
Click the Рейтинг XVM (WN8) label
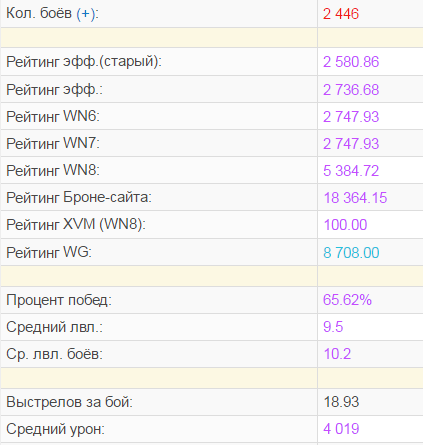[x=76, y=224]
